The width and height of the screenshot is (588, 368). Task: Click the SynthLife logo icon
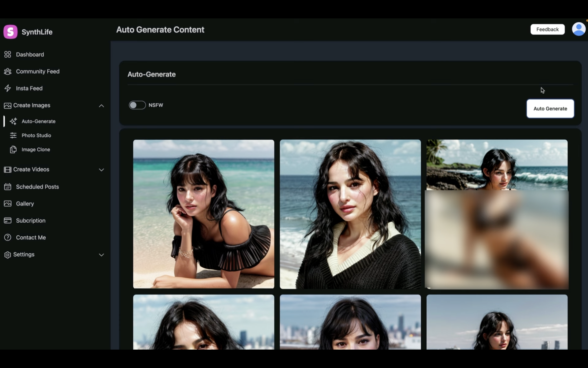pyautogui.click(x=10, y=32)
